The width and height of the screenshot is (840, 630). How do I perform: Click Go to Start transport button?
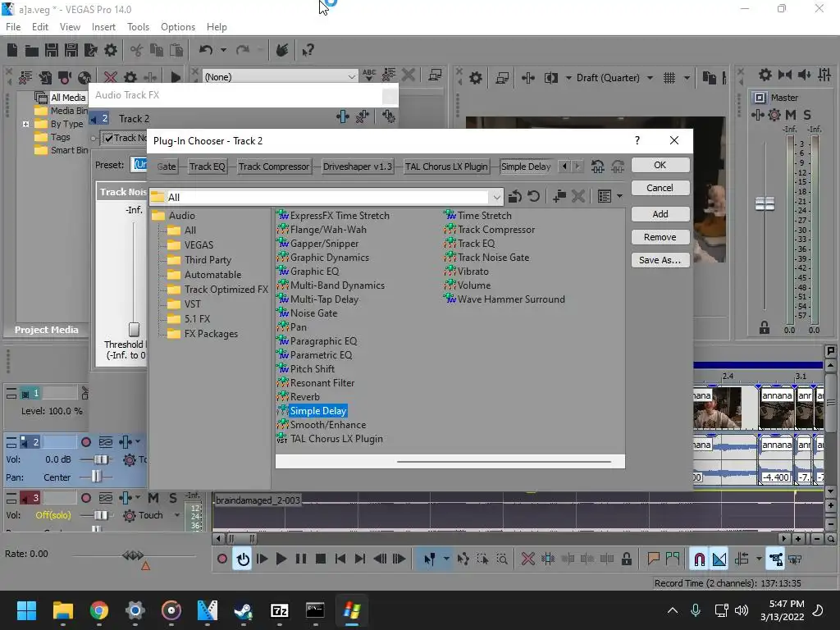[x=340, y=559]
